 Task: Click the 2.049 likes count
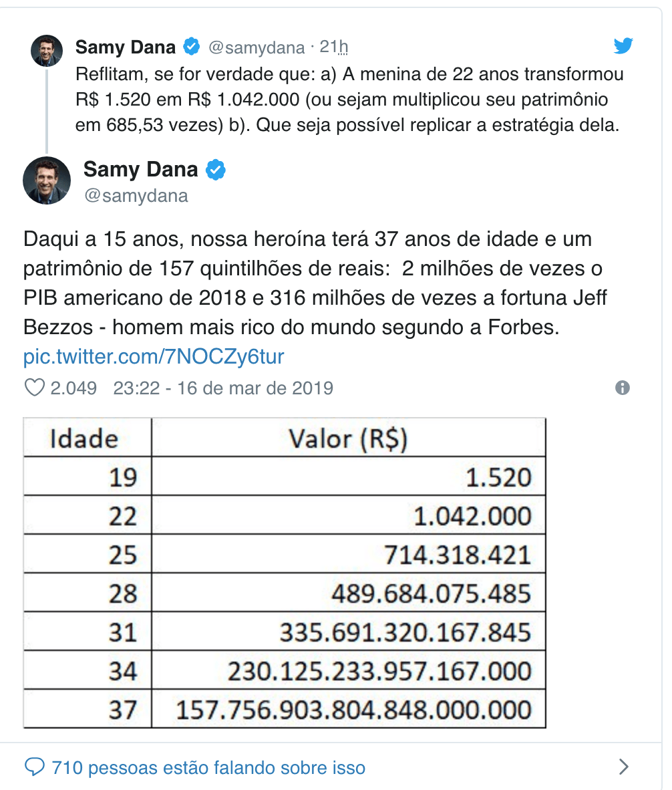[x=73, y=388]
